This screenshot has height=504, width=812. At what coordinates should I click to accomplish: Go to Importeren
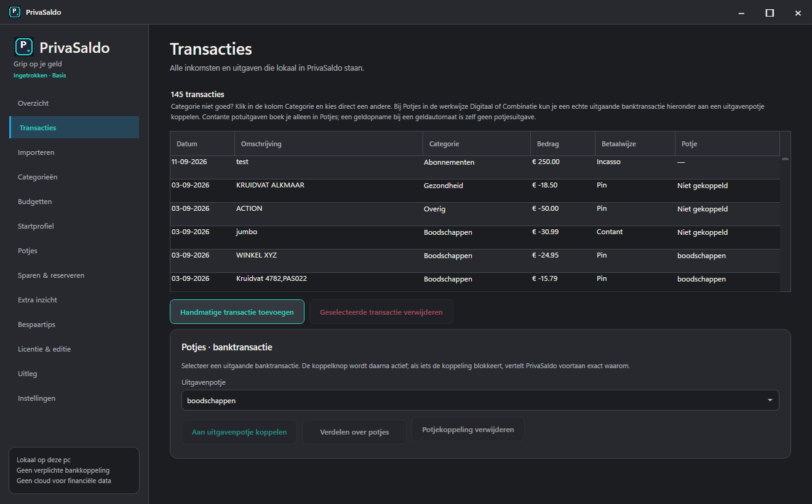click(x=74, y=152)
